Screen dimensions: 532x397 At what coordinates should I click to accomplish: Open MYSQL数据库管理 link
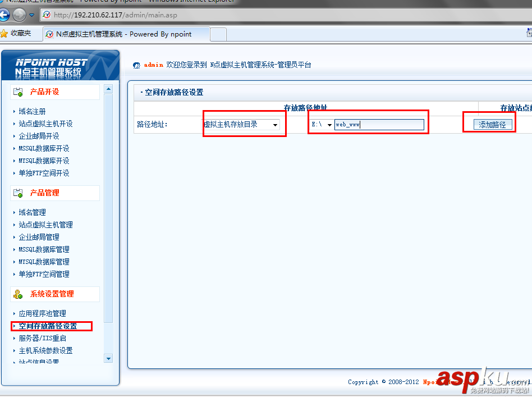(44, 262)
